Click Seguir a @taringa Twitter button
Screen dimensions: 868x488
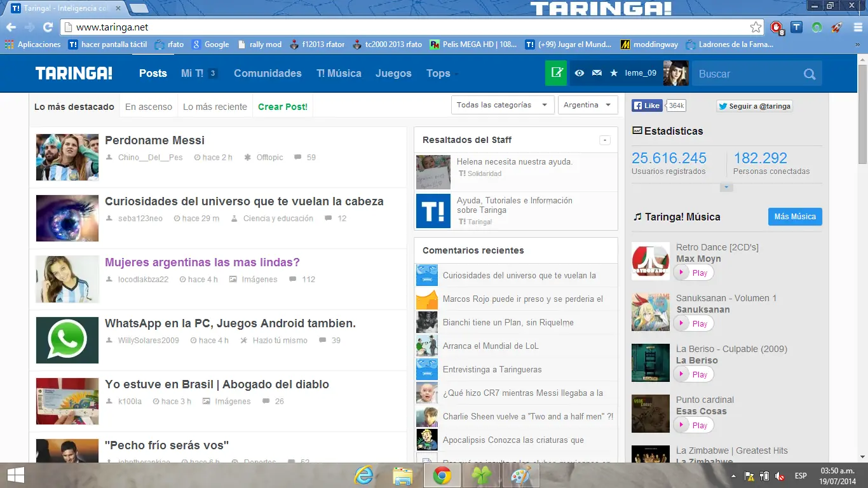coord(754,106)
